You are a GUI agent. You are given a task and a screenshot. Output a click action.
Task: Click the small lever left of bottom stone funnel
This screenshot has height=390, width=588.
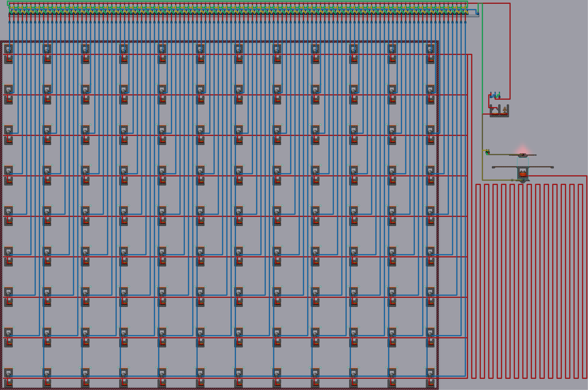coord(512,180)
